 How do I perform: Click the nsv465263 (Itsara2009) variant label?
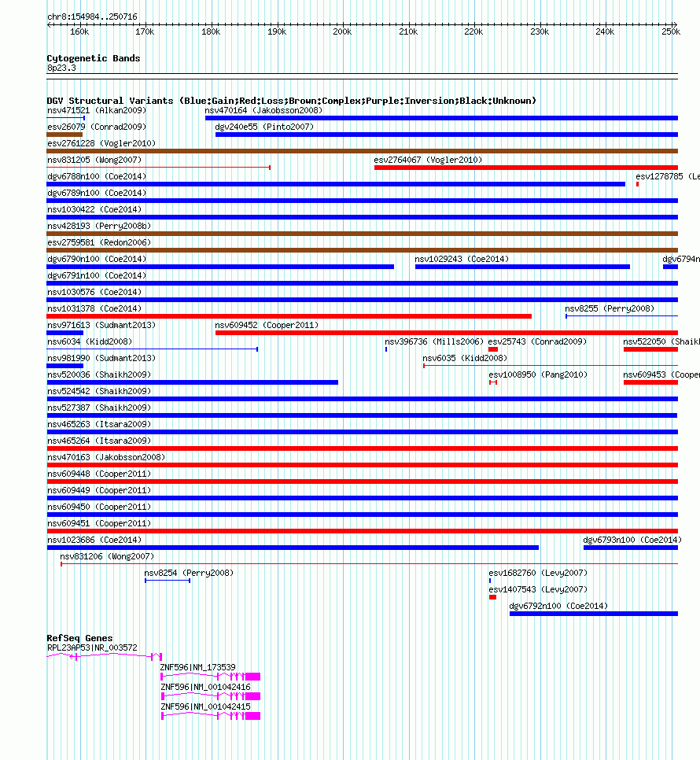[x=99, y=423]
